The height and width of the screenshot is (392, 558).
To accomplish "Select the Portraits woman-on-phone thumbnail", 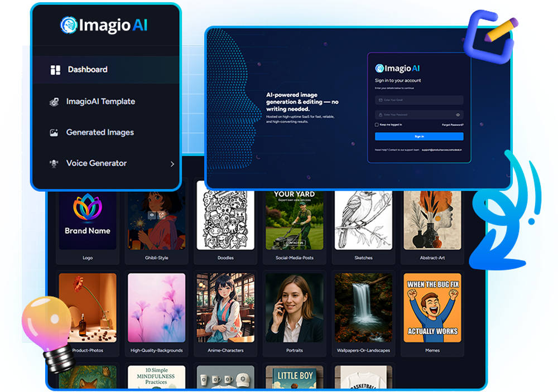I will [x=295, y=308].
